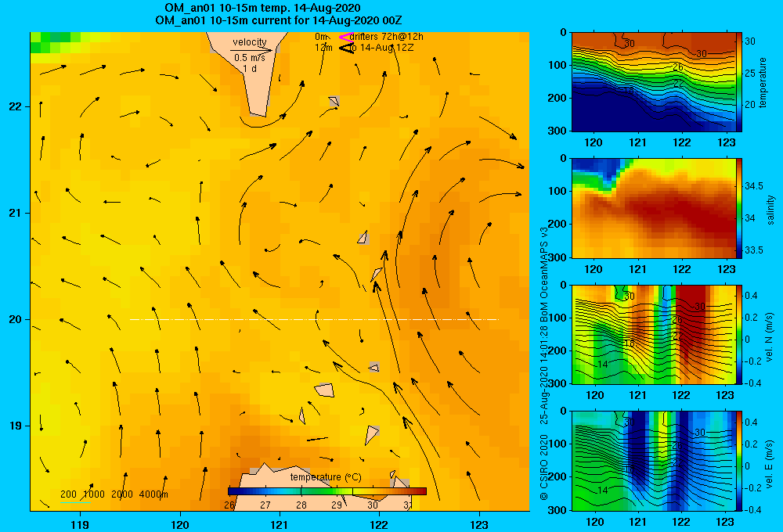This screenshot has width=783, height=532.
Task: Click the '12m' drifter depth label
Action: pyautogui.click(x=323, y=48)
